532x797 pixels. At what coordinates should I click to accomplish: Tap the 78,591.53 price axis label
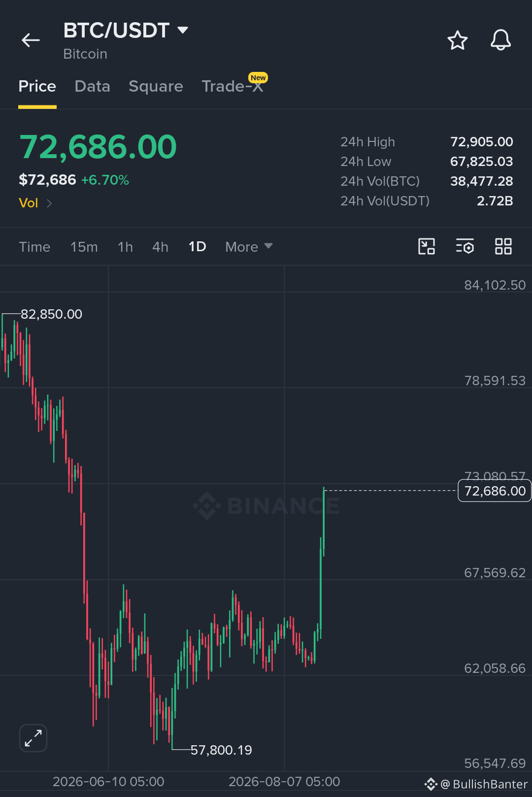point(495,381)
